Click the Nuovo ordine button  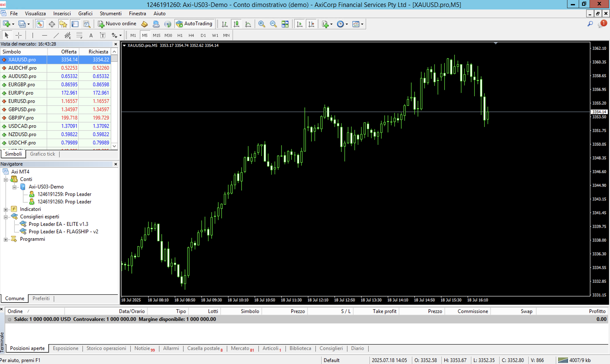pos(117,24)
